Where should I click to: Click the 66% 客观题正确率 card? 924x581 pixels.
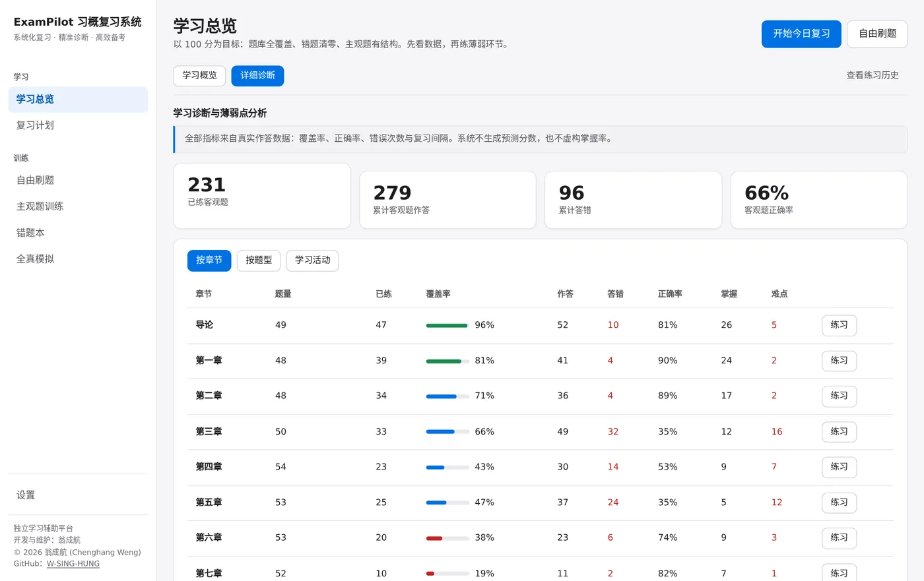pos(819,200)
